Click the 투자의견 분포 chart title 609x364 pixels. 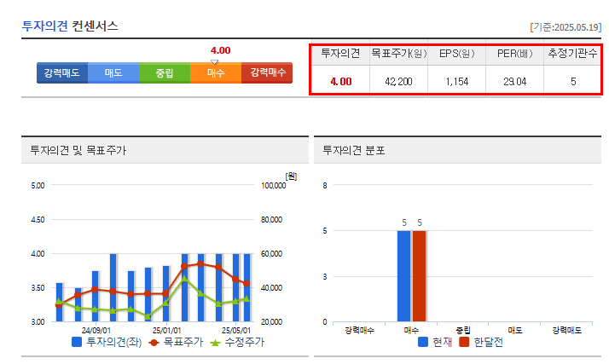(354, 150)
